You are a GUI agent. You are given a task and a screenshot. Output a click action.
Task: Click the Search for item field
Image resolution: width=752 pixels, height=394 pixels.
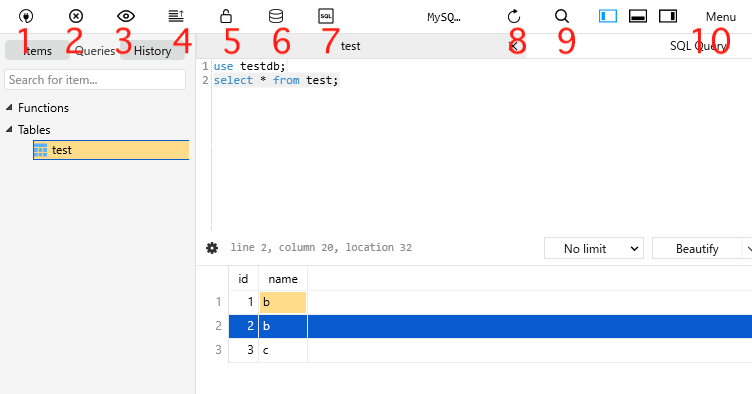[x=95, y=80]
